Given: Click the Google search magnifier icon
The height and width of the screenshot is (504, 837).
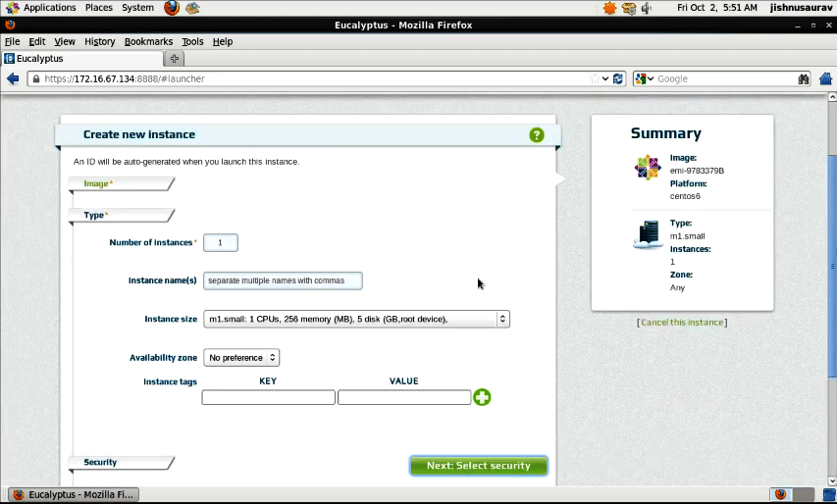Looking at the screenshot, I should [x=804, y=78].
